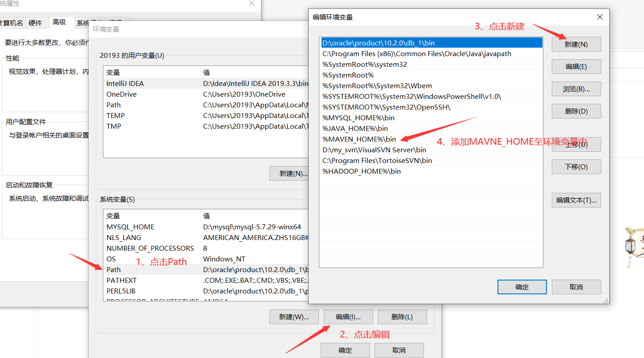Click the 变量 column header in user variables
The height and width of the screenshot is (358, 644).
(152, 73)
